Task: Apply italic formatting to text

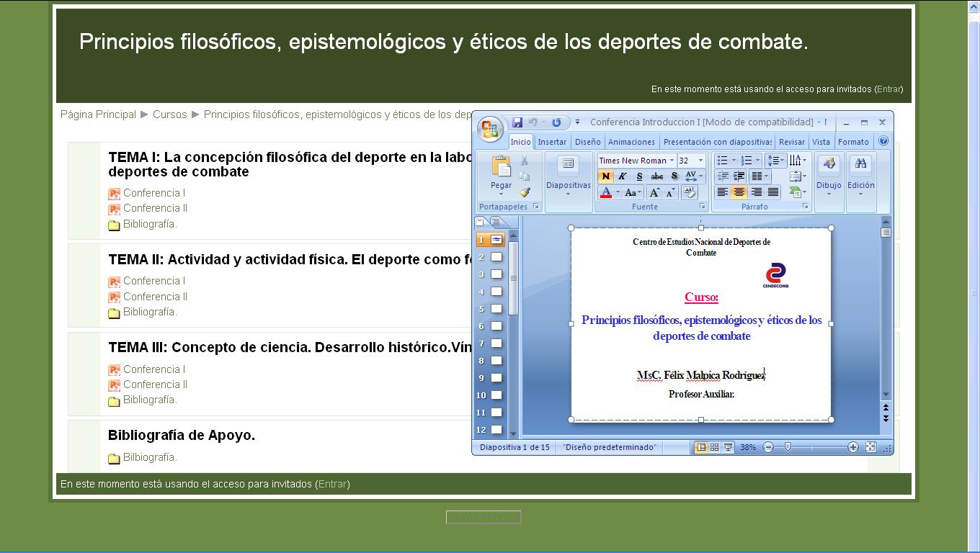Action: pyautogui.click(x=623, y=176)
